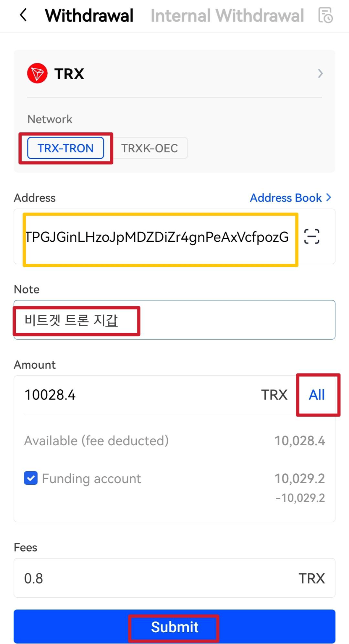Open Address Book via its chevron arrow
349x644 pixels.
pos(329,198)
